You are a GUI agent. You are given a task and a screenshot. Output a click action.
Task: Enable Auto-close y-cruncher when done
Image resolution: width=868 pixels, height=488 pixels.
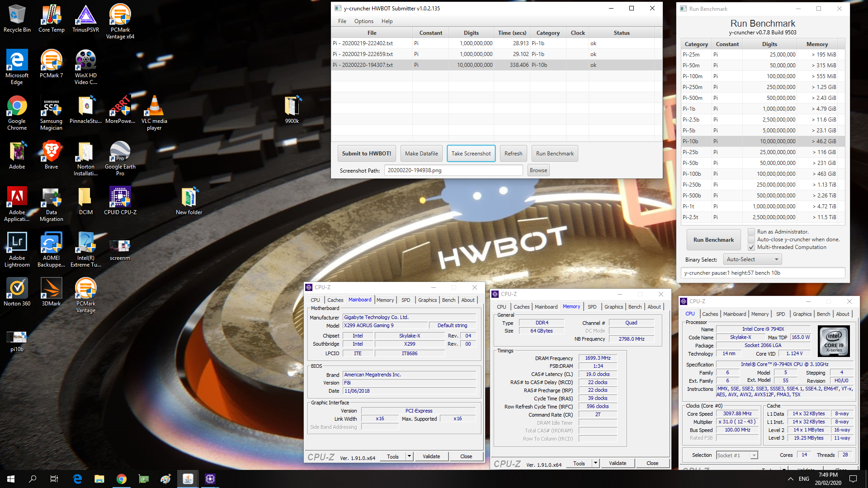click(x=751, y=239)
